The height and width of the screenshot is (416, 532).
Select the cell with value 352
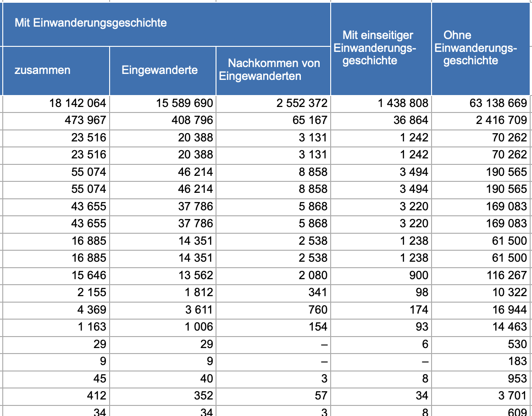point(163,396)
